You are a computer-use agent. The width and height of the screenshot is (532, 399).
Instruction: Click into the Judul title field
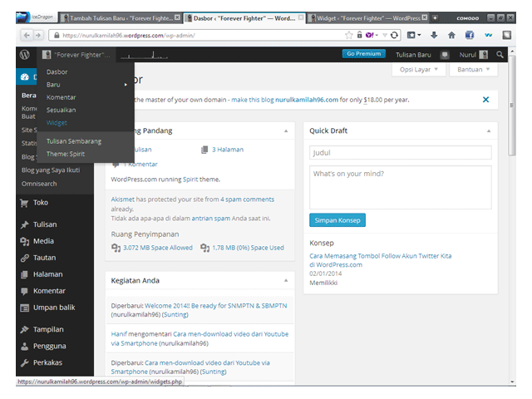tap(401, 153)
